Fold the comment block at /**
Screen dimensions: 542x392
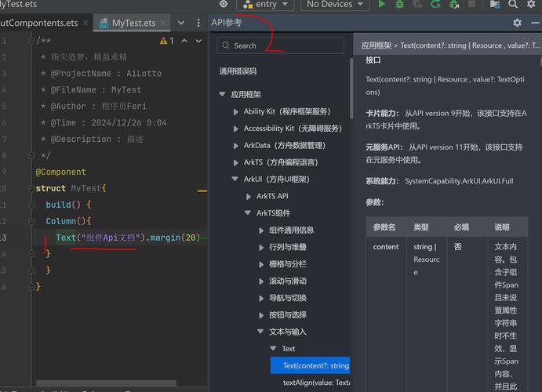[x=31, y=41]
